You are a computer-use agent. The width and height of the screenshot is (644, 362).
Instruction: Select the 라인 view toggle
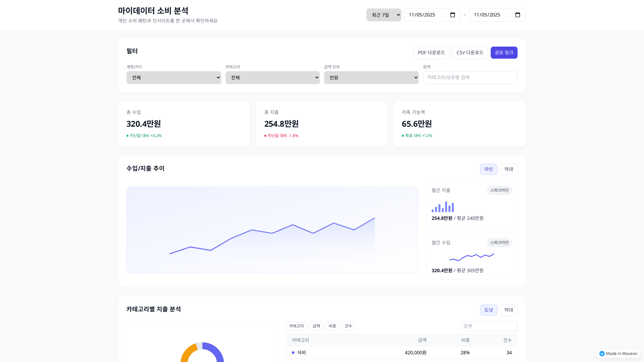pyautogui.click(x=488, y=169)
